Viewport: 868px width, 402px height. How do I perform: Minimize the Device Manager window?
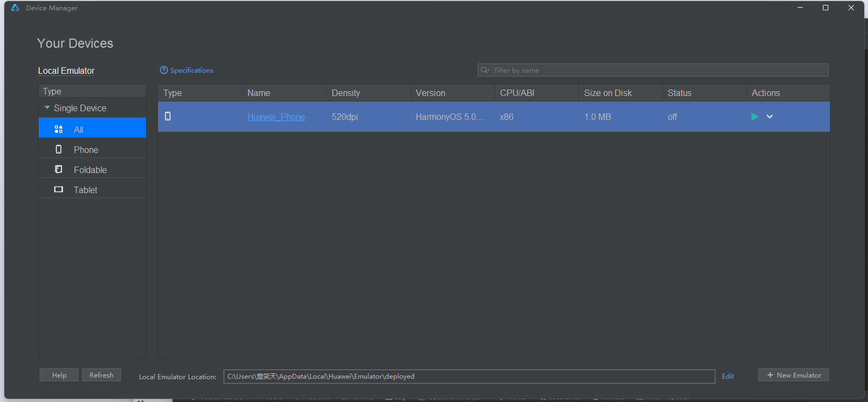pos(800,8)
